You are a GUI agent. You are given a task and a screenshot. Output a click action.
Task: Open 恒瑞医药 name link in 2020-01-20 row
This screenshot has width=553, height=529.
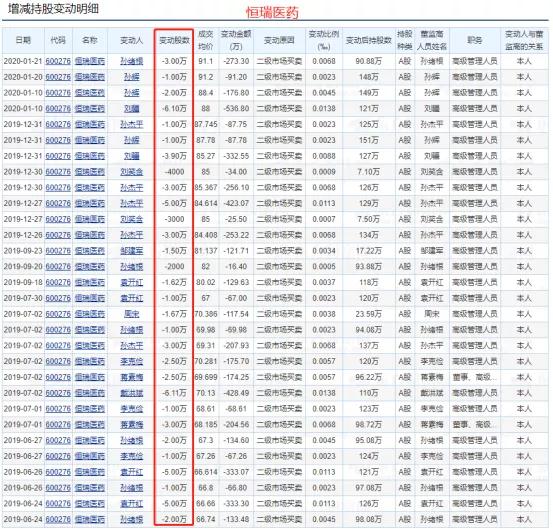90,77
